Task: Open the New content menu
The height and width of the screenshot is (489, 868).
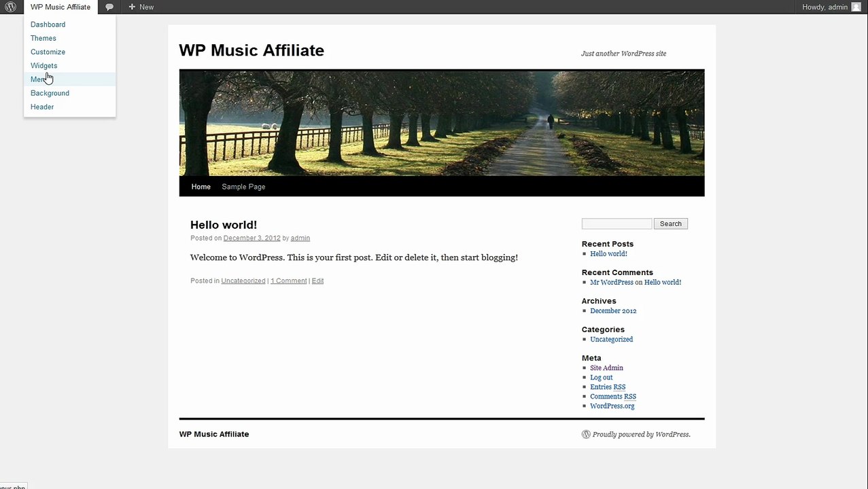Action: click(x=141, y=7)
